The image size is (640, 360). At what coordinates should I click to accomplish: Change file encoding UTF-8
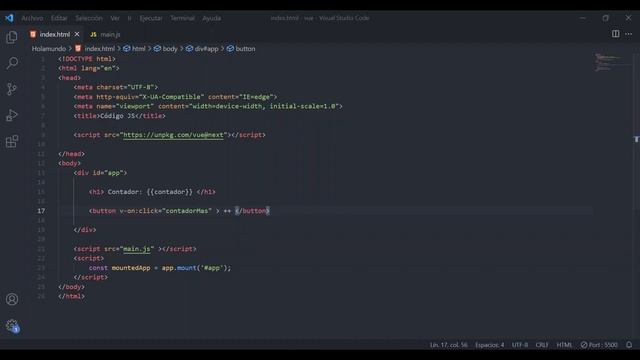tap(520, 345)
